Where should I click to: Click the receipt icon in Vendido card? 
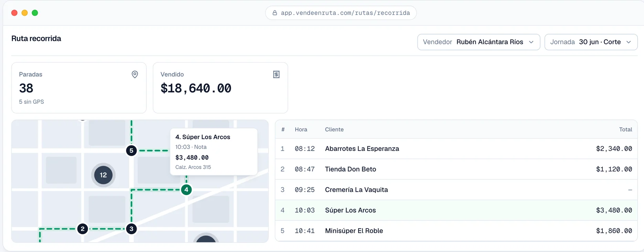point(276,74)
